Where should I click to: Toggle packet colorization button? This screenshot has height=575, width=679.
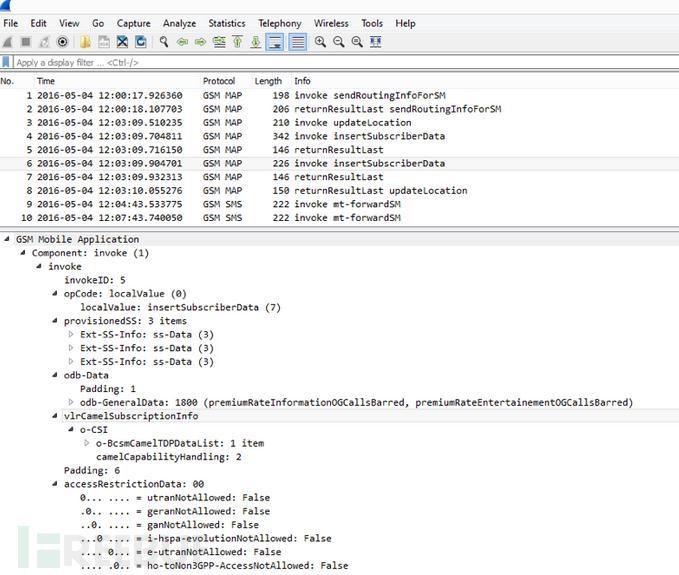pyautogui.click(x=297, y=42)
